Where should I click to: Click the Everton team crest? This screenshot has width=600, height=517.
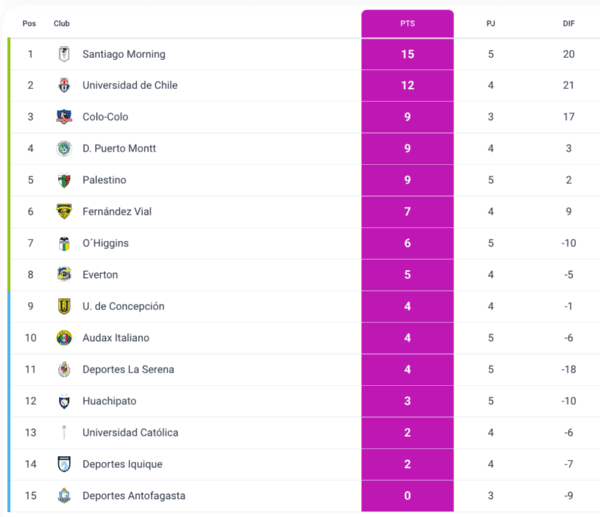point(64,275)
